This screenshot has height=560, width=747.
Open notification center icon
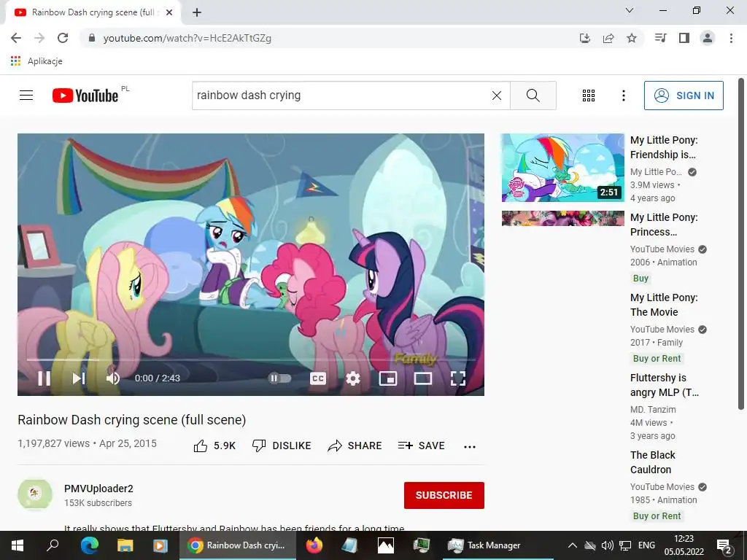(x=724, y=547)
